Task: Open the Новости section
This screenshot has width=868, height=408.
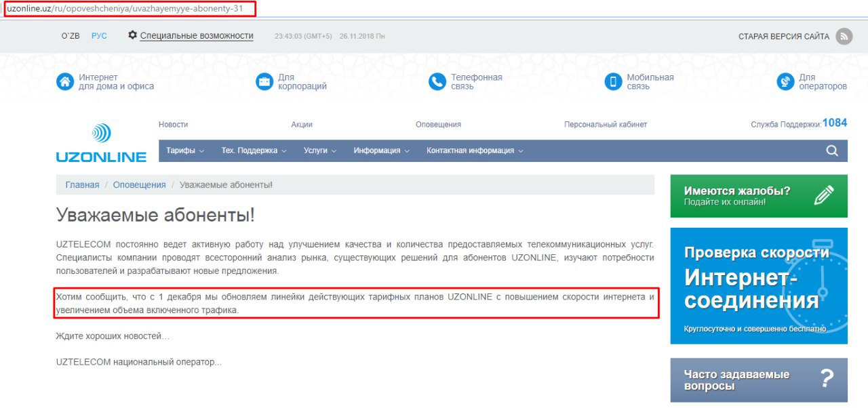Action: (x=173, y=125)
